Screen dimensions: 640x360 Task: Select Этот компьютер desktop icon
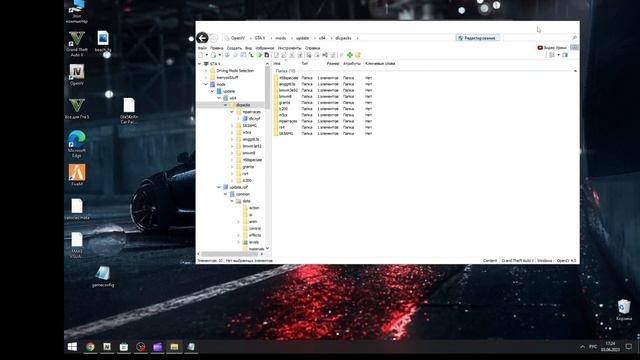coord(77,12)
